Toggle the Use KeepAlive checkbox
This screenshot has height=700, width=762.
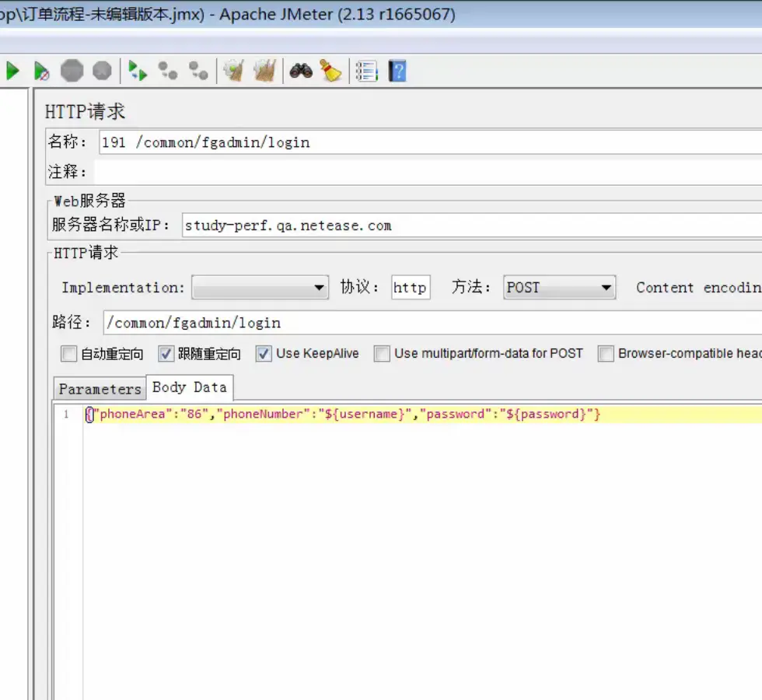264,354
